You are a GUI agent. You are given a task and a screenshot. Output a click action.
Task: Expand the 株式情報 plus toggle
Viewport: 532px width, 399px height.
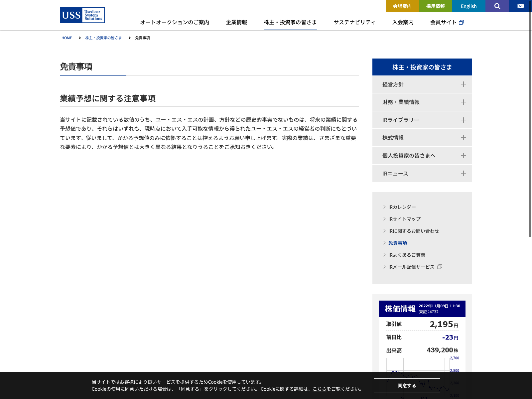[x=463, y=138]
